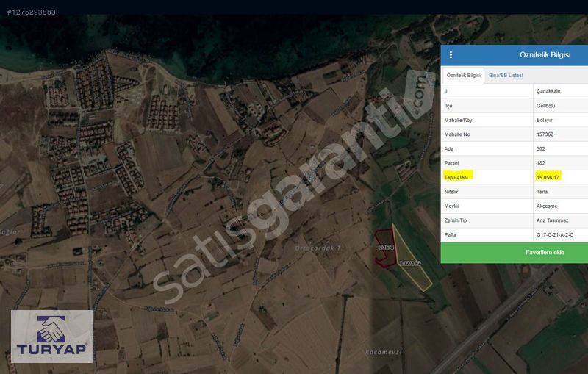Switch to the Bina/BB Listesi tab
588x374 pixels.
[x=506, y=76]
